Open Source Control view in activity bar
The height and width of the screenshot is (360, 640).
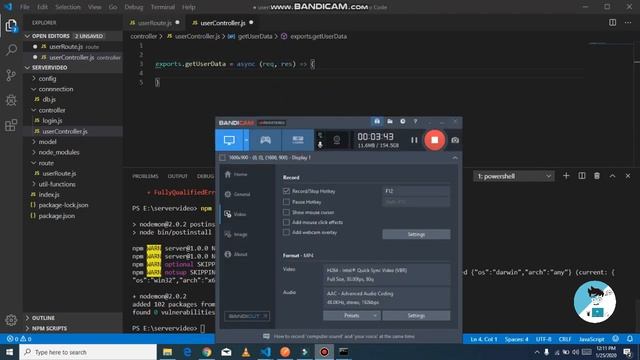[x=11, y=75]
